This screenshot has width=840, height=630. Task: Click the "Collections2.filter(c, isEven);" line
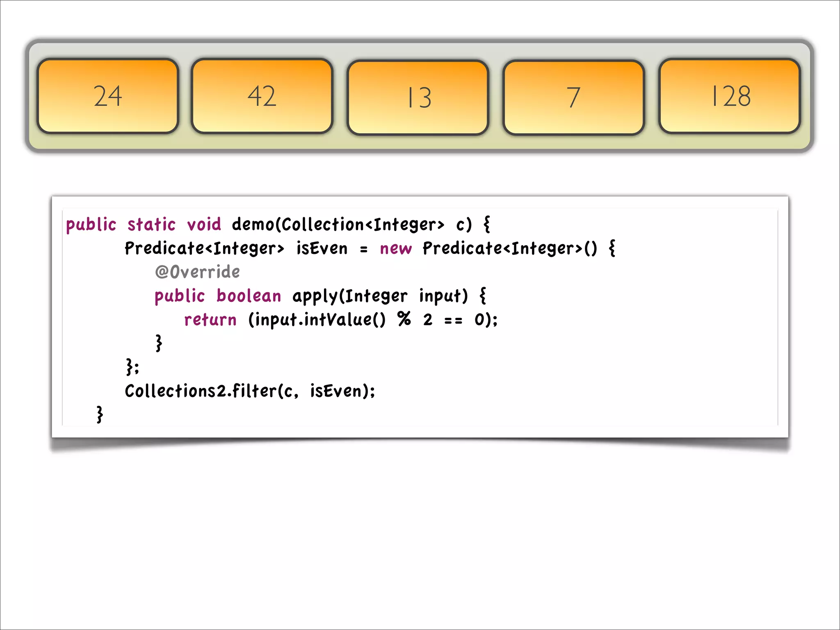coord(250,391)
